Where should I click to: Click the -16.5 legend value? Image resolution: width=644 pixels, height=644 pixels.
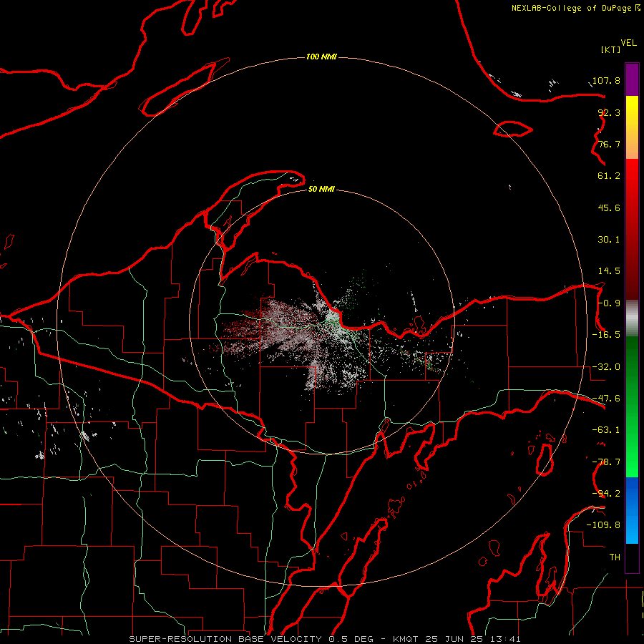click(606, 335)
